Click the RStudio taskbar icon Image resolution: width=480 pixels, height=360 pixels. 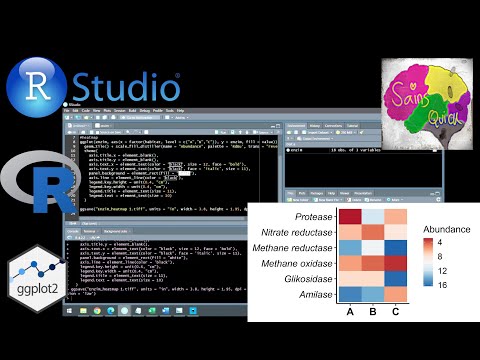(x=124, y=311)
